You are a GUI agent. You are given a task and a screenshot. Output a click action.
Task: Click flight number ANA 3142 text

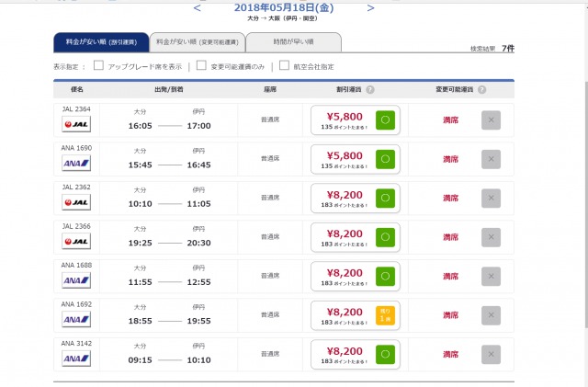(x=76, y=344)
